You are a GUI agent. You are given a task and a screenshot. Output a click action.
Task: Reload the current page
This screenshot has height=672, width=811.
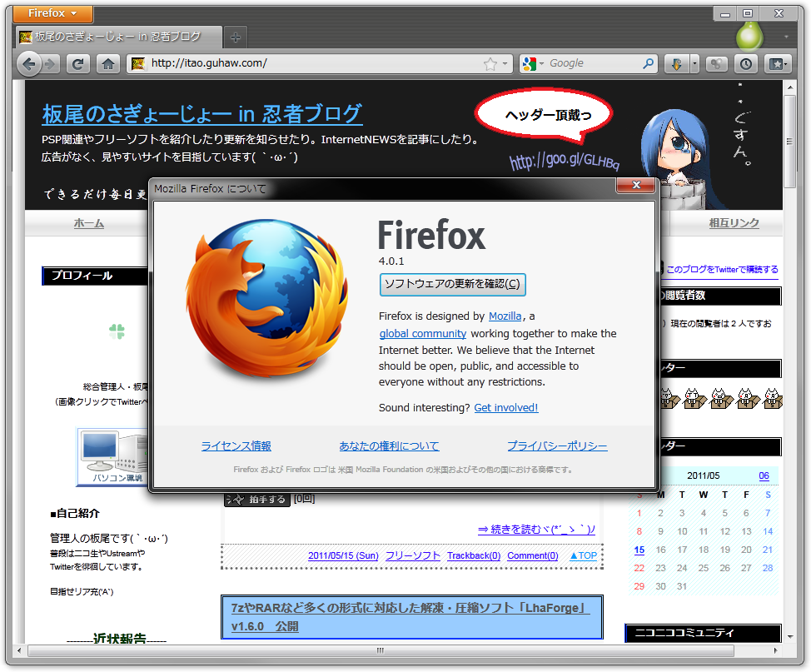click(x=78, y=64)
